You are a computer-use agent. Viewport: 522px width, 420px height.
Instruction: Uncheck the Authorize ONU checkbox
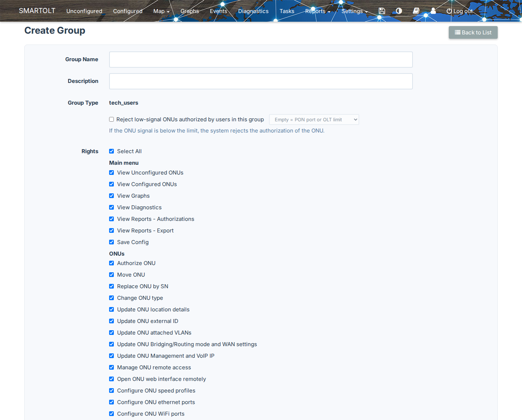[x=112, y=263]
